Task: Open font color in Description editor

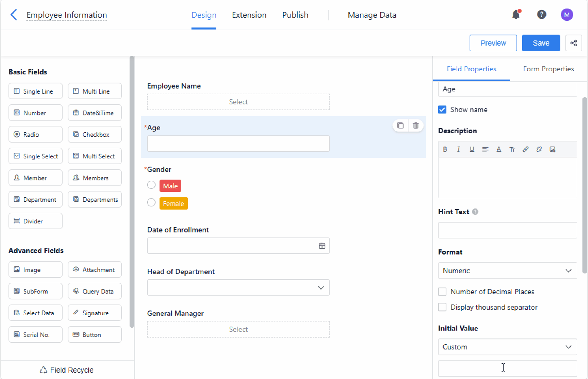Action: pyautogui.click(x=499, y=149)
